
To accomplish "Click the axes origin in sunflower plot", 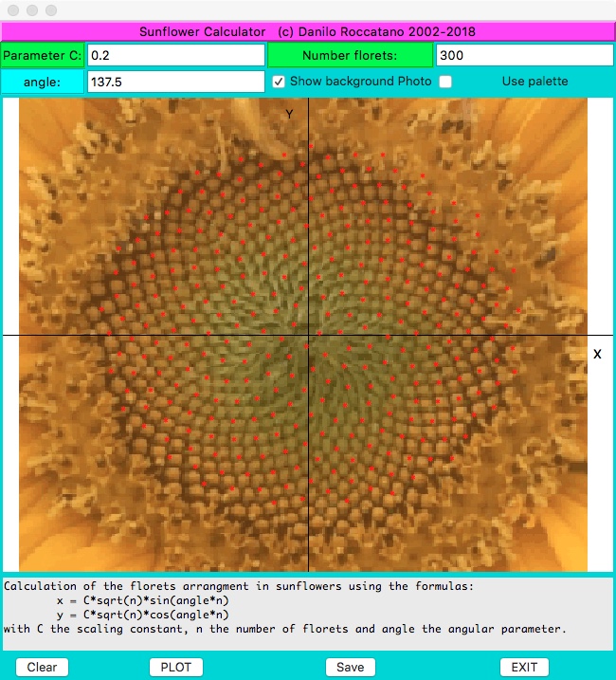I will tap(309, 336).
